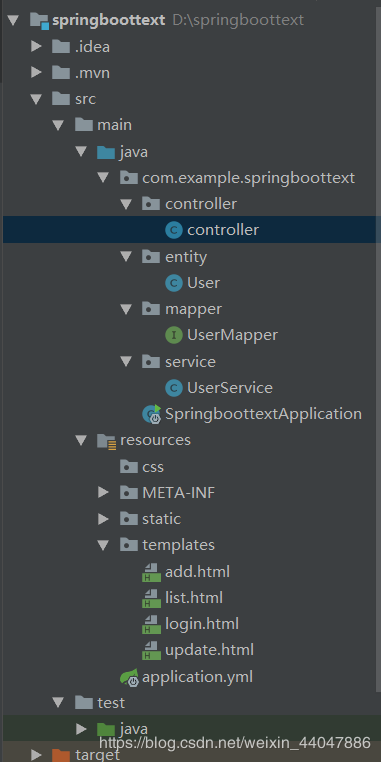
Task: Collapse the blue java source folder arrow
Action: point(82,152)
